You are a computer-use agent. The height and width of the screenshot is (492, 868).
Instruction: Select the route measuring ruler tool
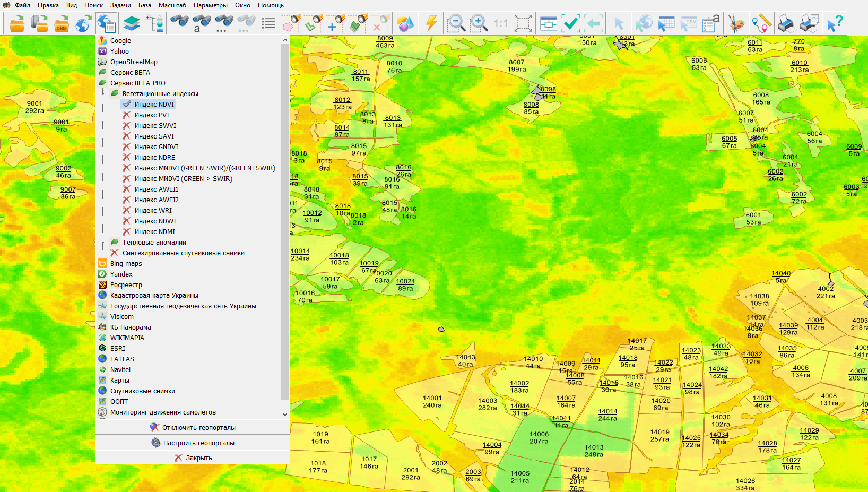[761, 23]
